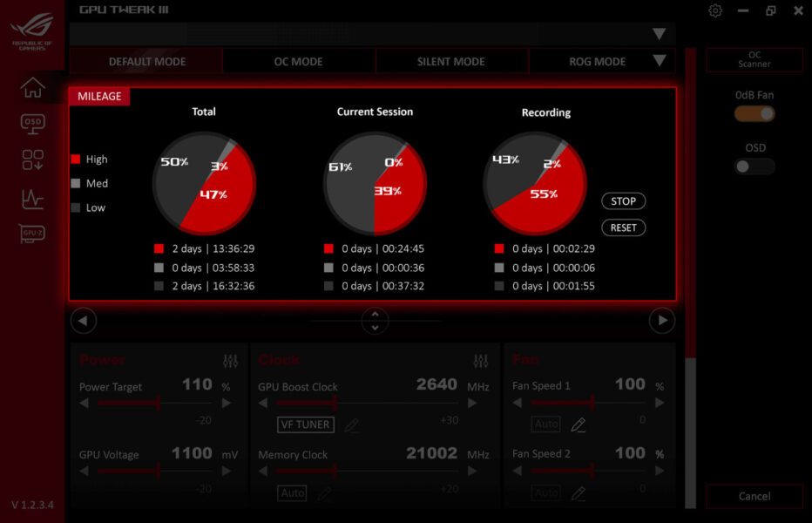The height and width of the screenshot is (523, 812).
Task: Open the Home panel from the sidebar
Action: (32, 88)
